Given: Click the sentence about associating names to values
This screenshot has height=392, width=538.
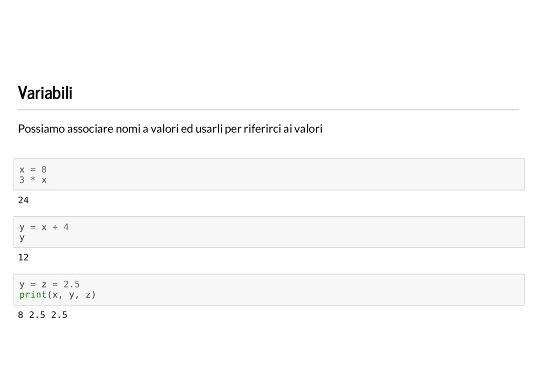Looking at the screenshot, I should (x=170, y=129).
